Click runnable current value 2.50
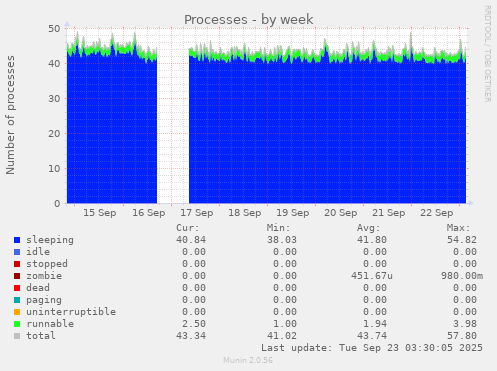 point(194,324)
